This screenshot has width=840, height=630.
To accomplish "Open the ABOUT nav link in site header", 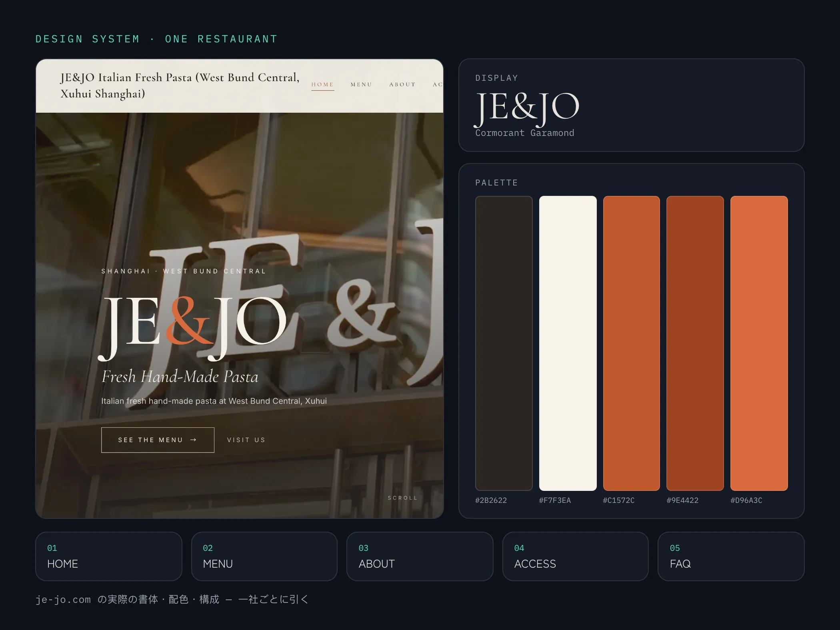I will 402,85.
